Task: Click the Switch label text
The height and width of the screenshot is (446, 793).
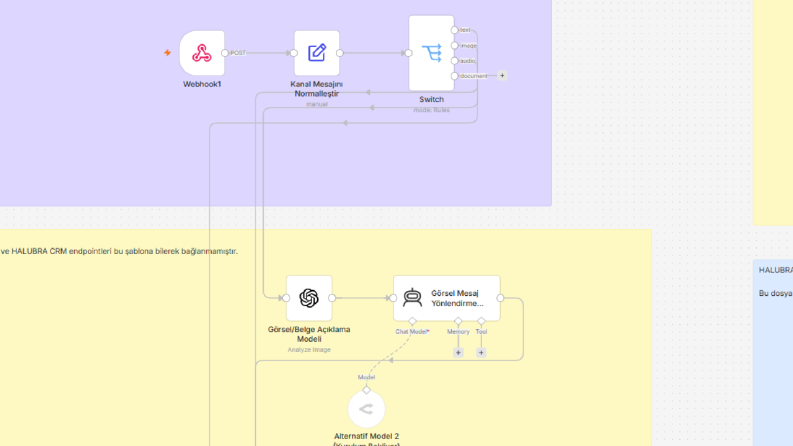Action: point(431,100)
